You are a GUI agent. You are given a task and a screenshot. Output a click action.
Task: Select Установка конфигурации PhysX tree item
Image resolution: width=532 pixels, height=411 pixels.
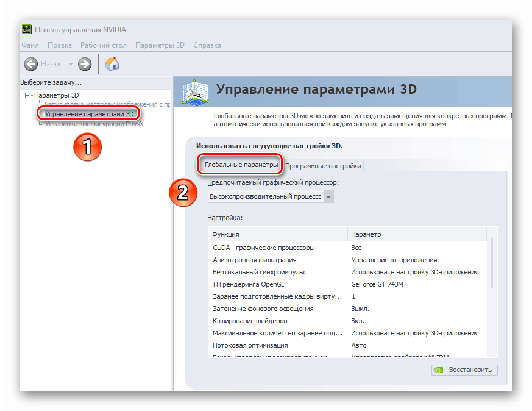pos(94,124)
